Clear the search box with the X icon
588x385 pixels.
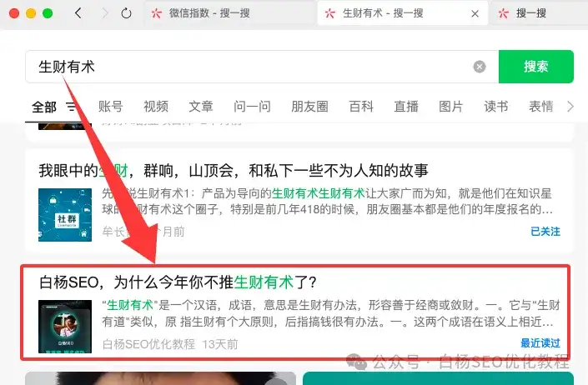click(480, 67)
